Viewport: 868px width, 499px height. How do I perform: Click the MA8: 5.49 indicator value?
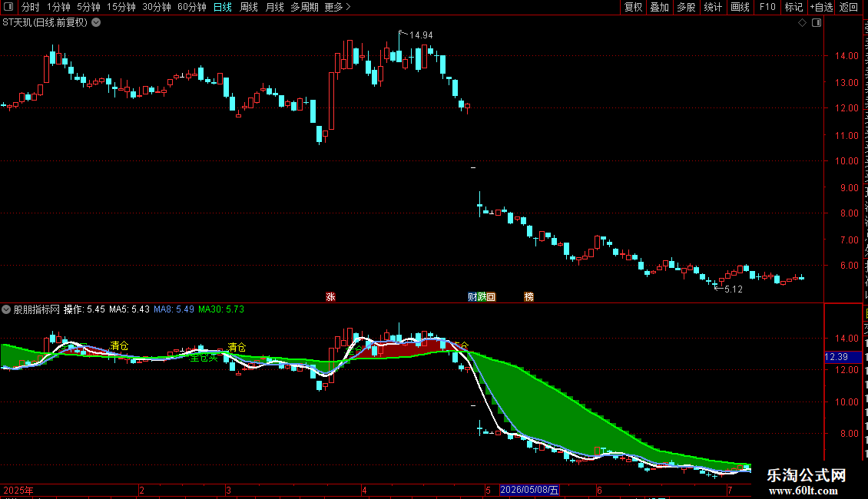[174, 309]
